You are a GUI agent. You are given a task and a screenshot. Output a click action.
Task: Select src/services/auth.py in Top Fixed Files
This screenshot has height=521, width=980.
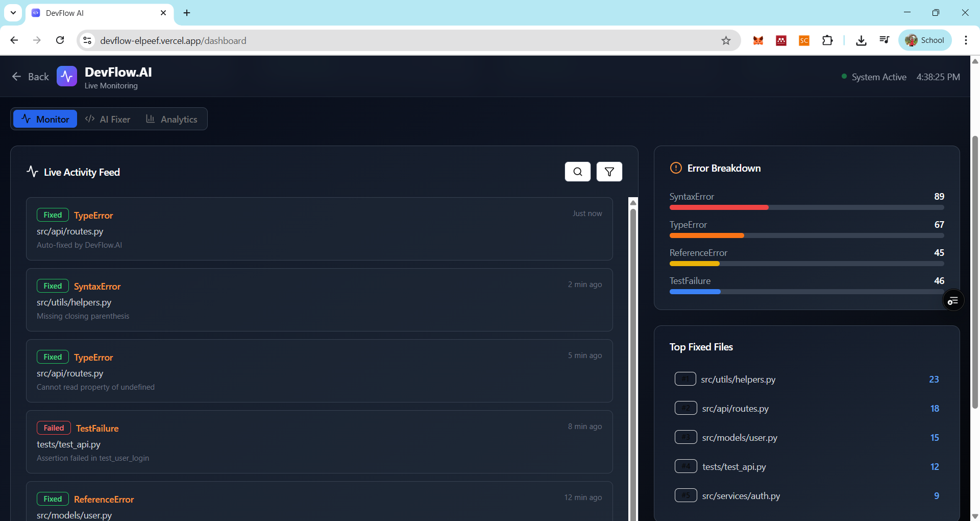[x=806, y=495]
